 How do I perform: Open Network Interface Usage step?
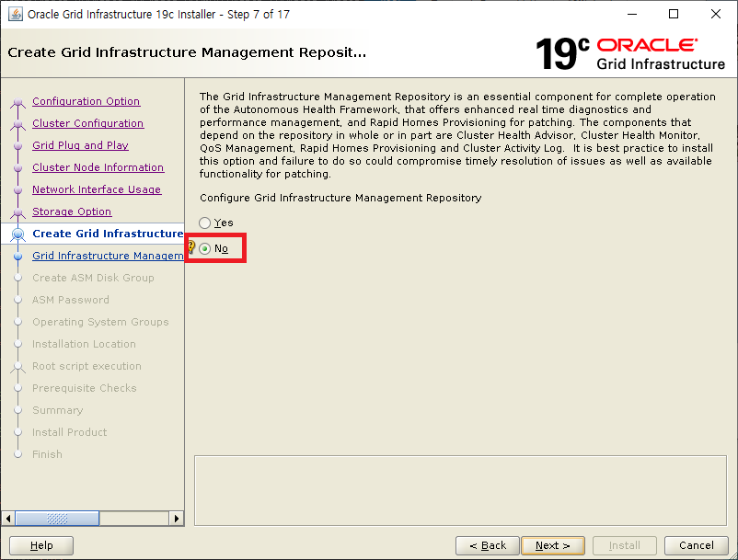97,189
